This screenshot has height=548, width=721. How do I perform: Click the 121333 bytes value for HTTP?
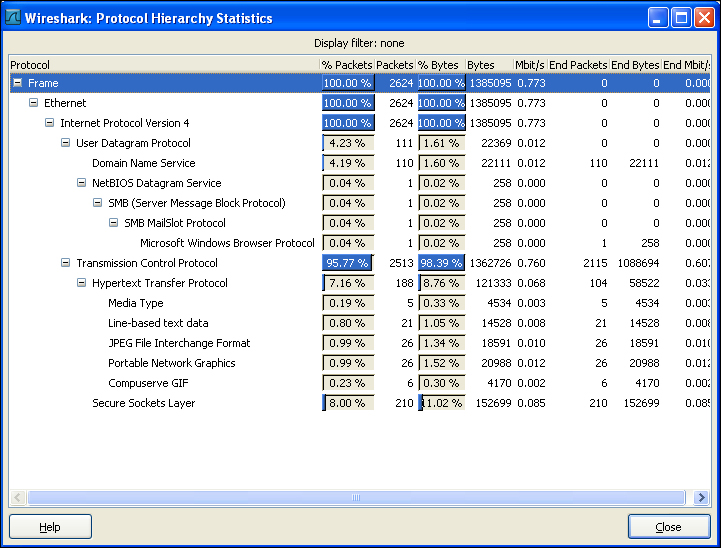[493, 283]
